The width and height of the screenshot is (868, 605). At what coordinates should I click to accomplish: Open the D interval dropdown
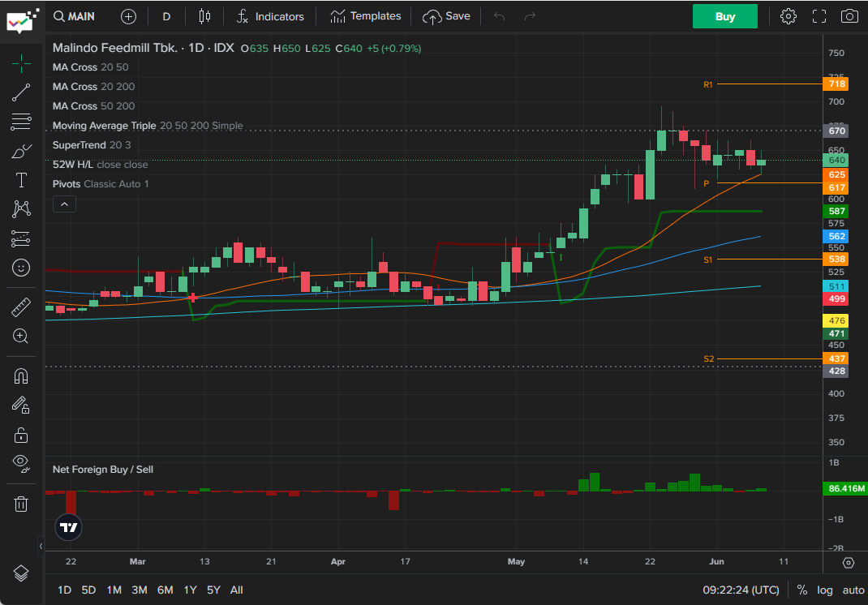point(166,16)
